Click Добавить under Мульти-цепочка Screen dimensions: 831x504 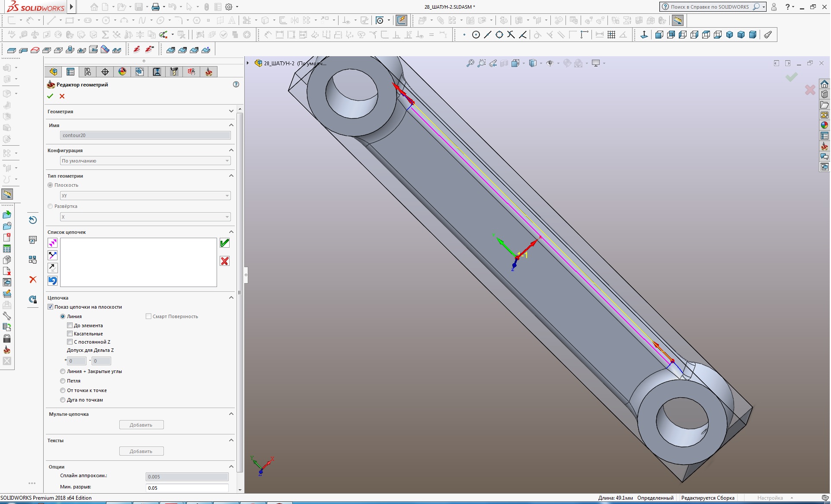pyautogui.click(x=141, y=425)
